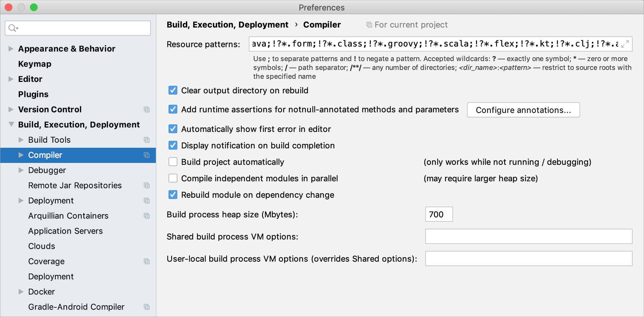Click project-level icon beside Gradle-Android Compiler
Viewport: 644px width, 317px height.
tap(147, 307)
